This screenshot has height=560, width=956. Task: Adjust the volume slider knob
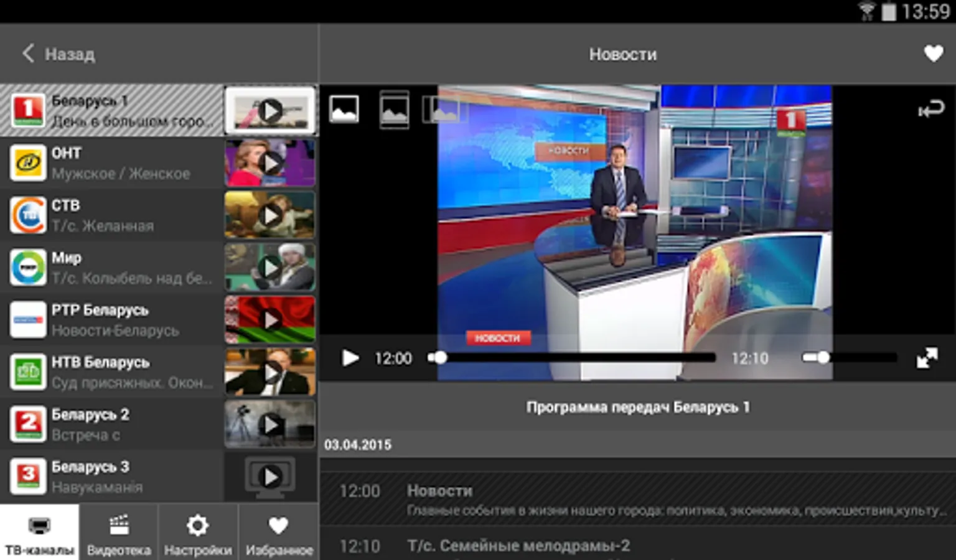823,358
